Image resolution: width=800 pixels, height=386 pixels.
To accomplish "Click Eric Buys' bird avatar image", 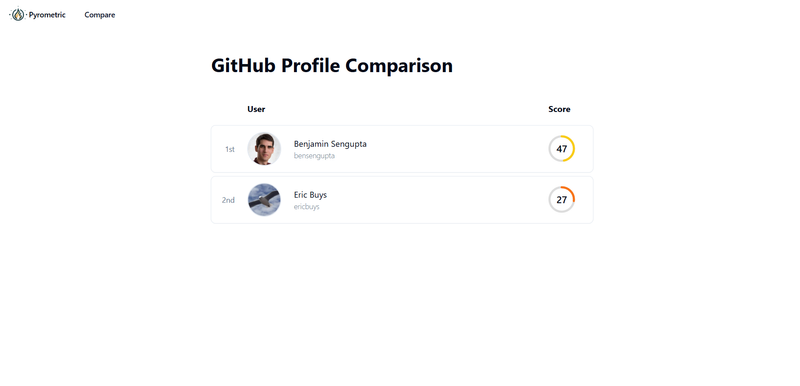I will 264,200.
